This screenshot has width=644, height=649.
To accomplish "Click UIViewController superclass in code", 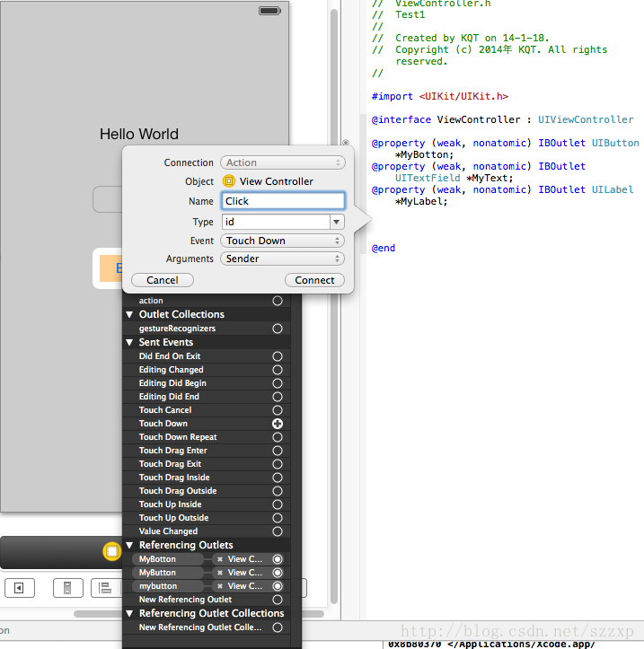I will (x=586, y=119).
